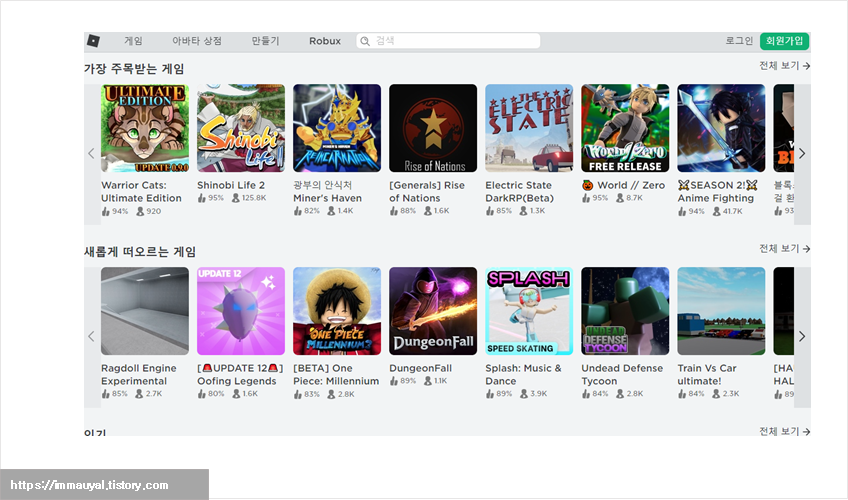Open Miner's Haven Reincarnation thumbnail

[x=337, y=128]
